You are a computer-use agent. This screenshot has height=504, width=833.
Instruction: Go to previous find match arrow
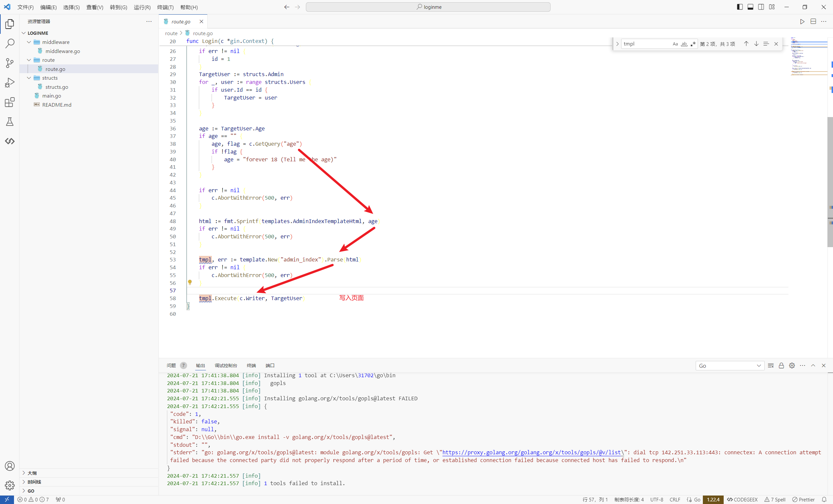(746, 44)
